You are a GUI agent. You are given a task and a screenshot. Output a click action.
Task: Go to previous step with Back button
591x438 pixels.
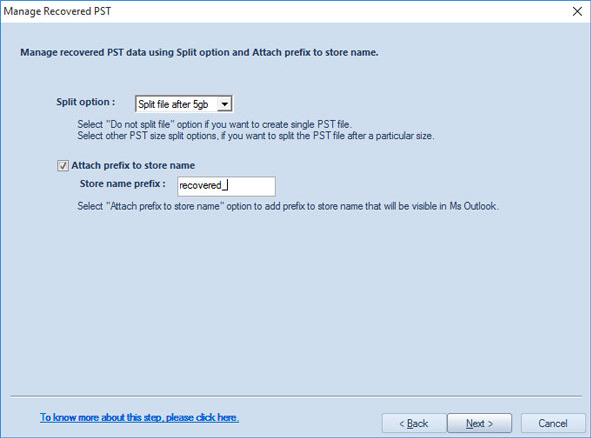[x=414, y=423]
